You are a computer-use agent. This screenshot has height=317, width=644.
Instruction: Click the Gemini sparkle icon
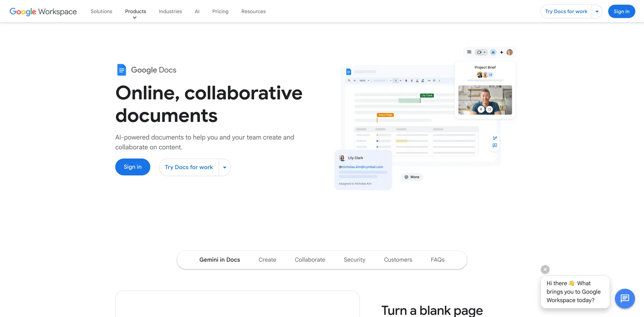(x=502, y=52)
